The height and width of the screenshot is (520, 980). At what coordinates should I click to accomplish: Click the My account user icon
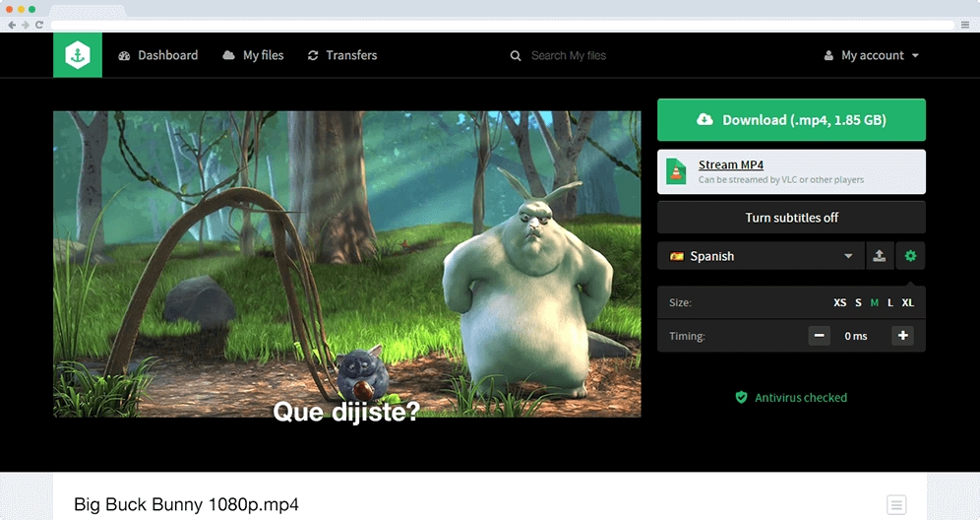coord(828,56)
